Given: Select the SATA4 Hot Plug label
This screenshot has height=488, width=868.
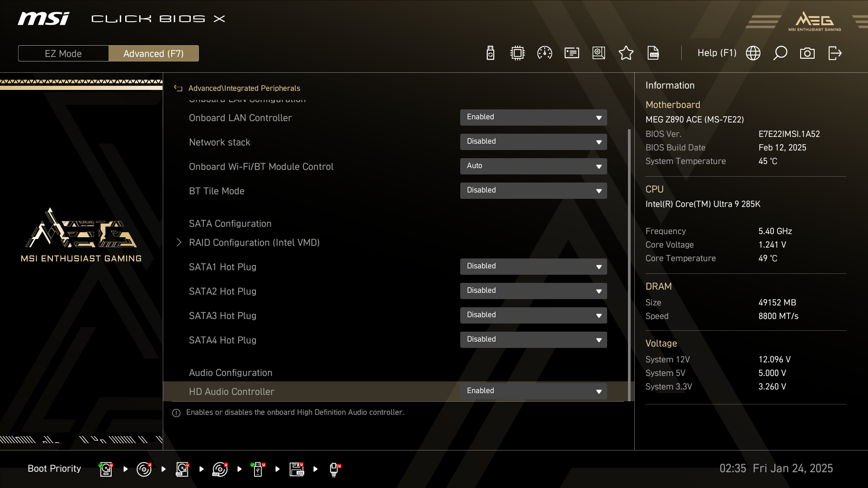Looking at the screenshot, I should tap(222, 340).
